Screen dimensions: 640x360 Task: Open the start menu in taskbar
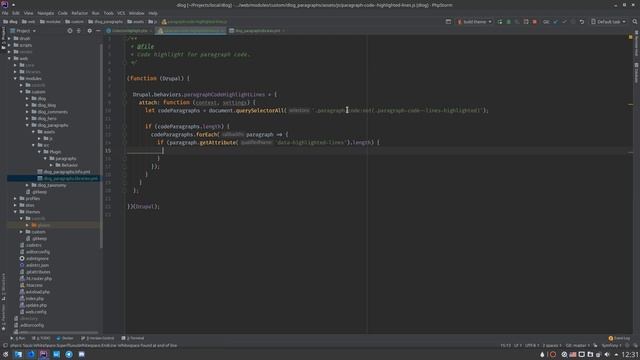(5, 354)
